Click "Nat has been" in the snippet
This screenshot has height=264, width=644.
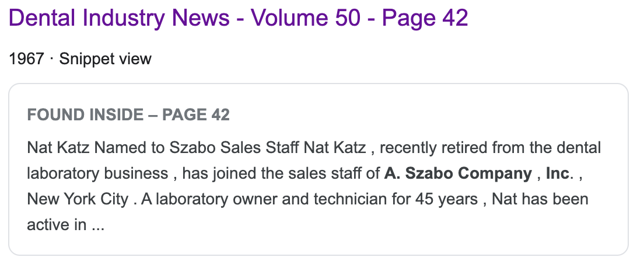point(540,199)
